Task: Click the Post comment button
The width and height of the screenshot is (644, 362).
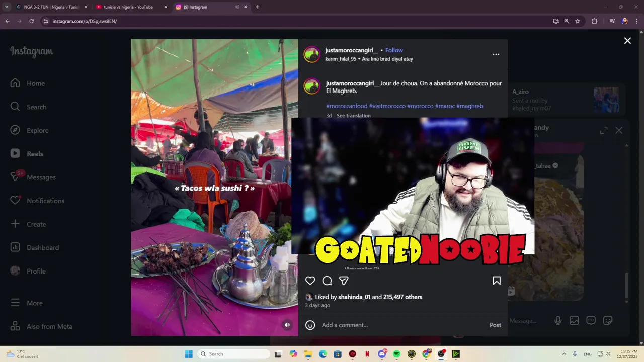Action: [x=495, y=325]
